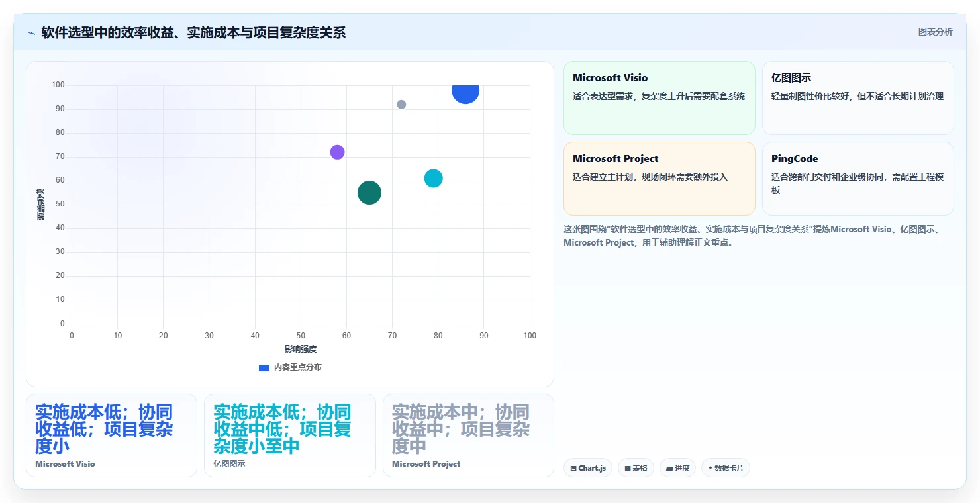The width and height of the screenshot is (980, 503).
Task: Open the green Microsoft Visio card heading
Action: coord(611,78)
